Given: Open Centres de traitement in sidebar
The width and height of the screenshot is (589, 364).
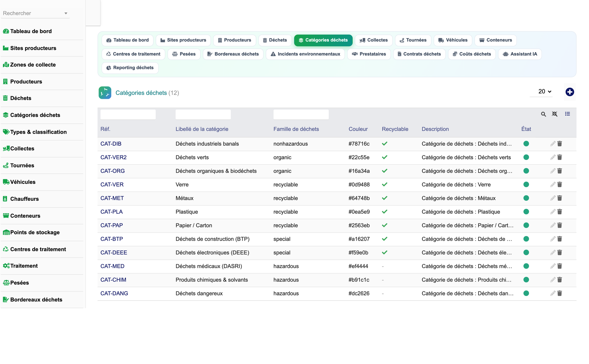Looking at the screenshot, I should point(38,249).
